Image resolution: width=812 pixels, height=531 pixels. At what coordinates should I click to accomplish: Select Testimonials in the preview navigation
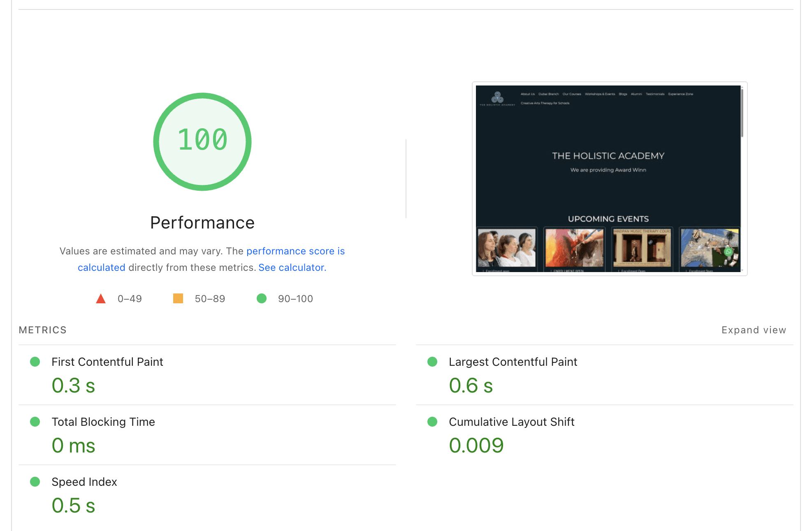[x=654, y=94]
